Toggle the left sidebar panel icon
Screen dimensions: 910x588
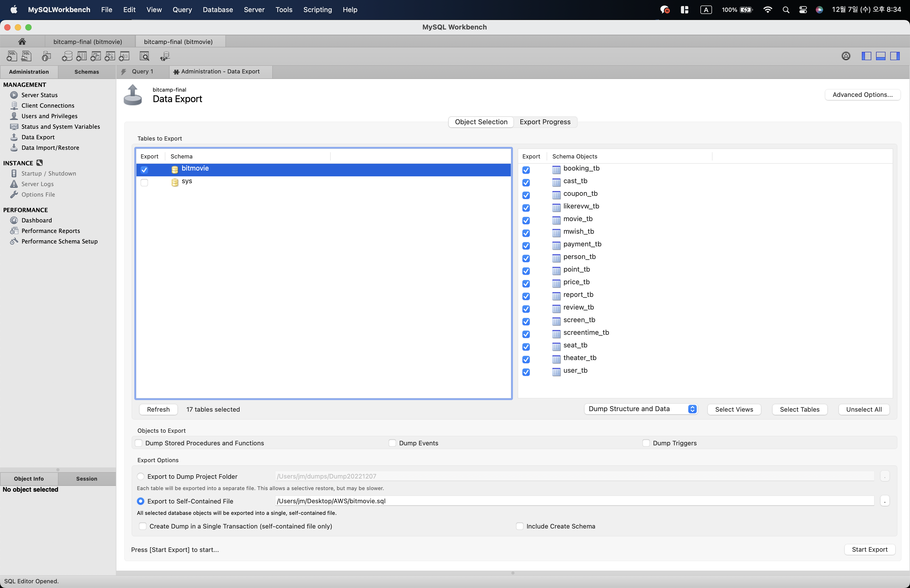pyautogui.click(x=867, y=56)
